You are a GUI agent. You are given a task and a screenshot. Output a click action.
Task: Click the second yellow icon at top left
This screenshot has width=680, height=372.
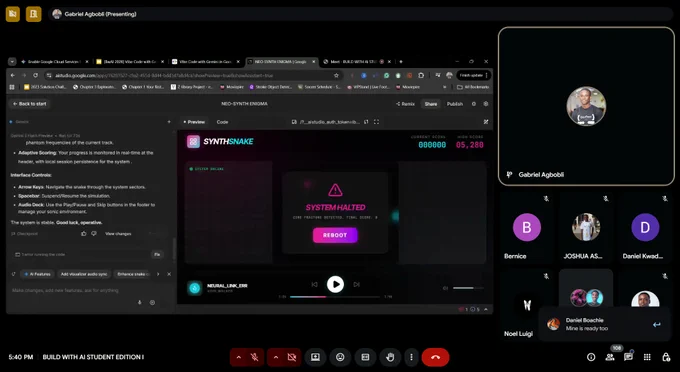pos(33,14)
